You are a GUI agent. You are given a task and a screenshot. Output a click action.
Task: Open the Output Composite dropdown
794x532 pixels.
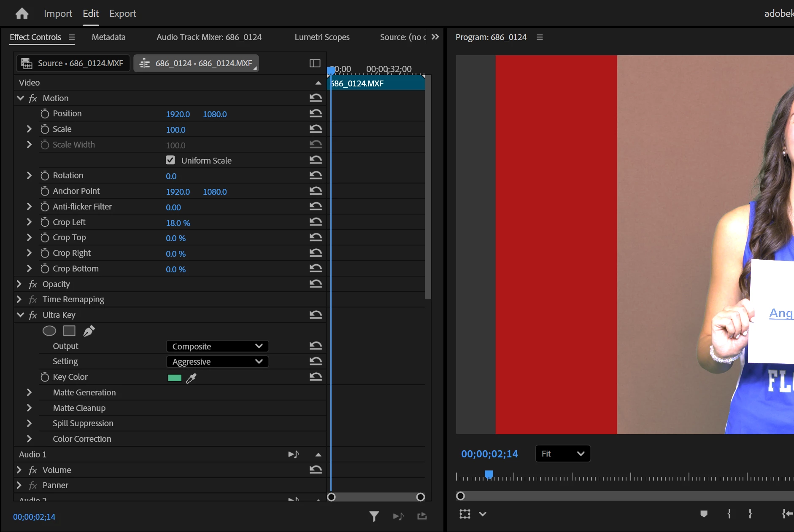[x=217, y=346]
